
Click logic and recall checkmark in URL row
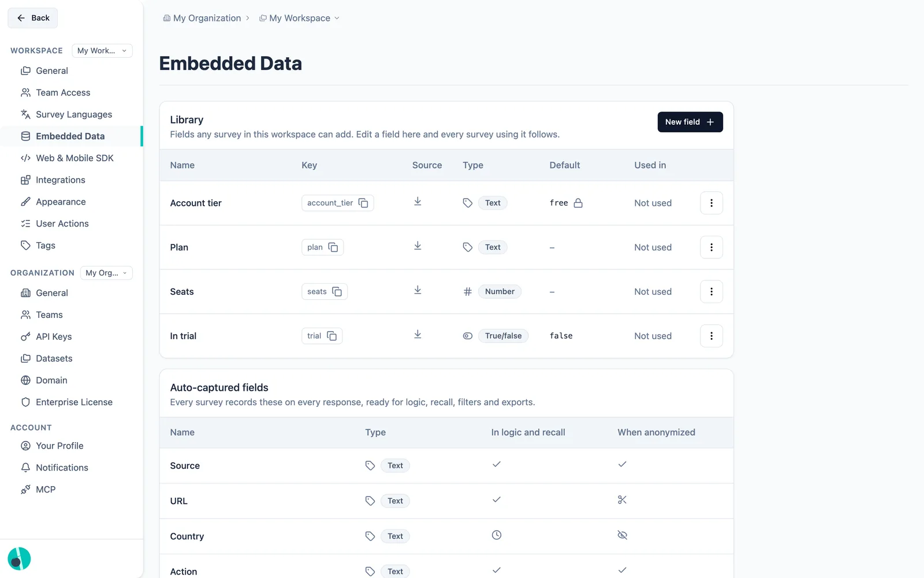(497, 499)
